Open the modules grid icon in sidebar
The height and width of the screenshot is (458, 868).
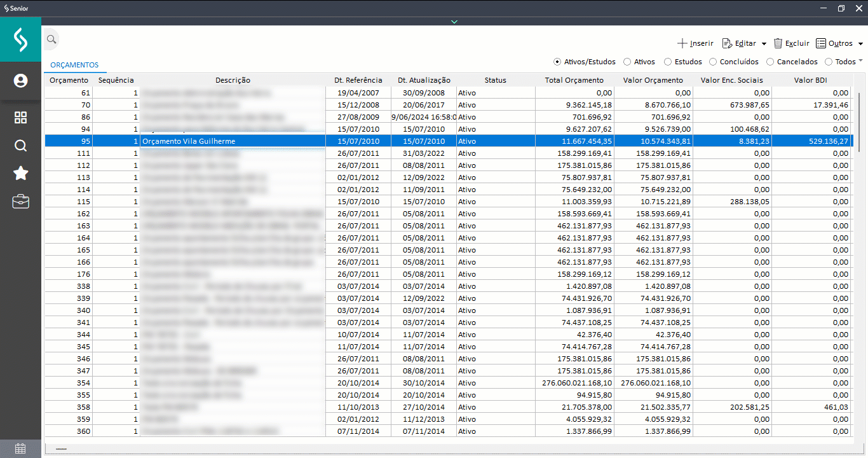[20, 118]
